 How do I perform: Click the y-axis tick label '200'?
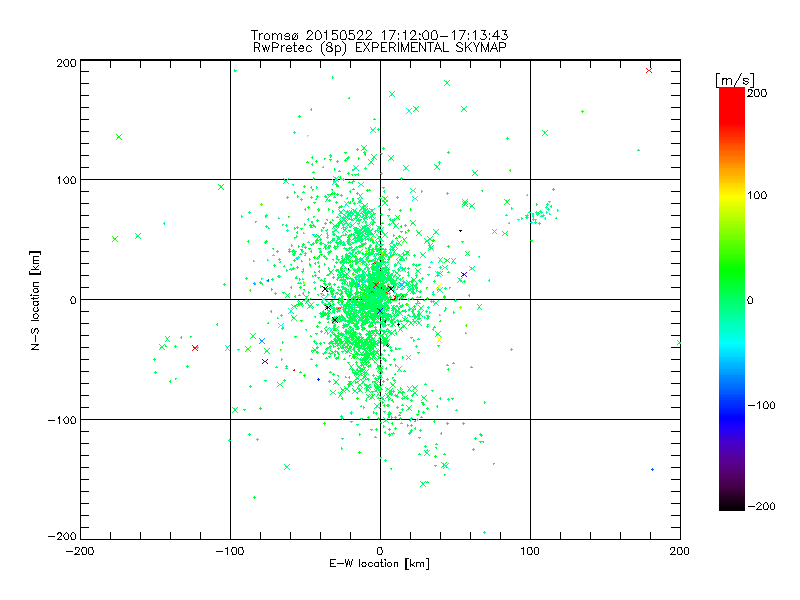pyautogui.click(x=67, y=63)
